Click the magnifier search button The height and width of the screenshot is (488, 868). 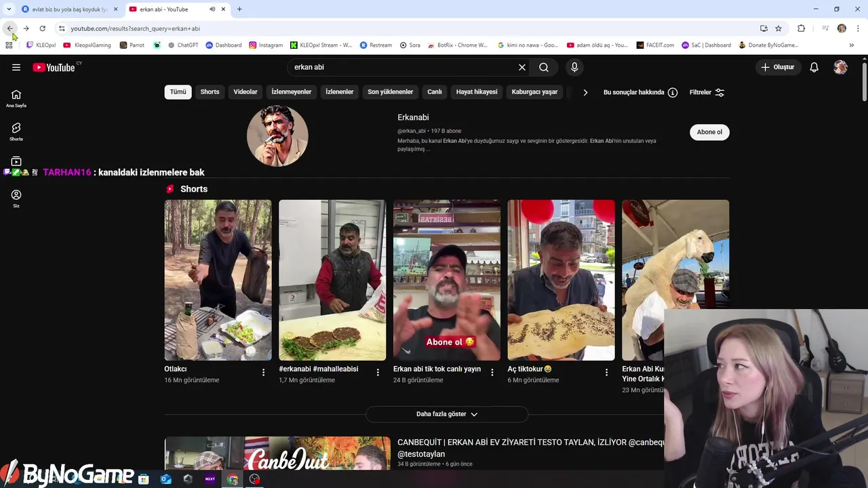tap(544, 67)
